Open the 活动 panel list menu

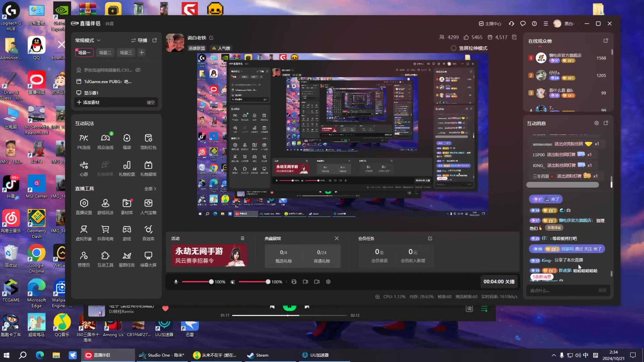(x=243, y=238)
